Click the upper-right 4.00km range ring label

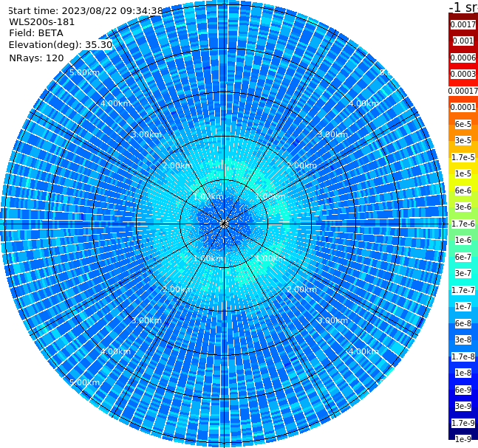click(363, 103)
